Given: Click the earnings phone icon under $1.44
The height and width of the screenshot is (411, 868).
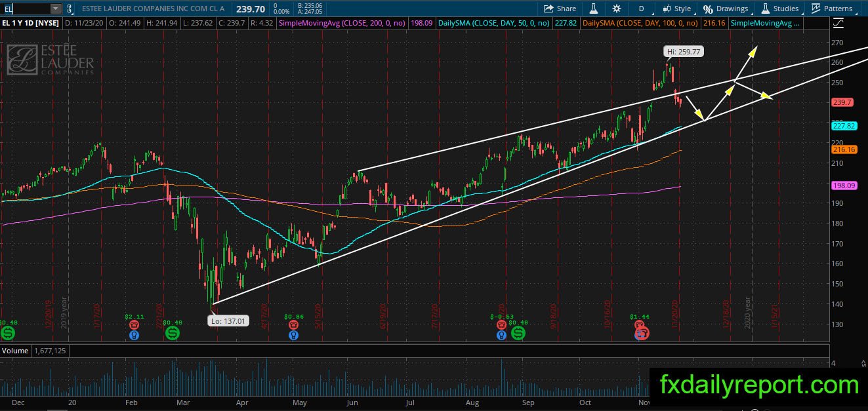Looking at the screenshot, I should tap(640, 324).
